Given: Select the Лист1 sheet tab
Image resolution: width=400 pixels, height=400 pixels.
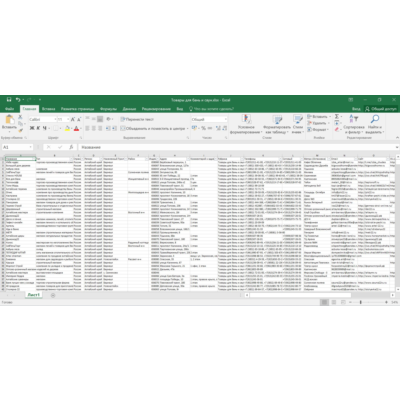Looking at the screenshot, I should click(33, 295).
